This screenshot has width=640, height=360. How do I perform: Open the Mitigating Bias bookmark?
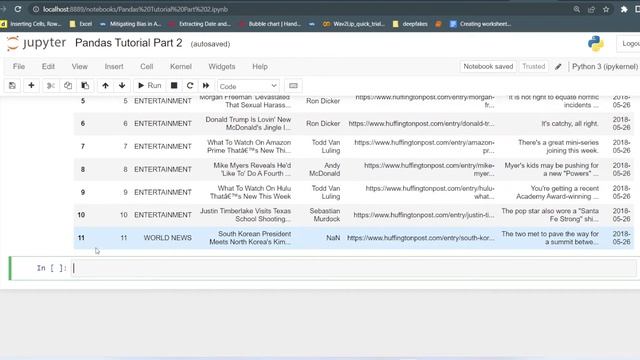131,24
